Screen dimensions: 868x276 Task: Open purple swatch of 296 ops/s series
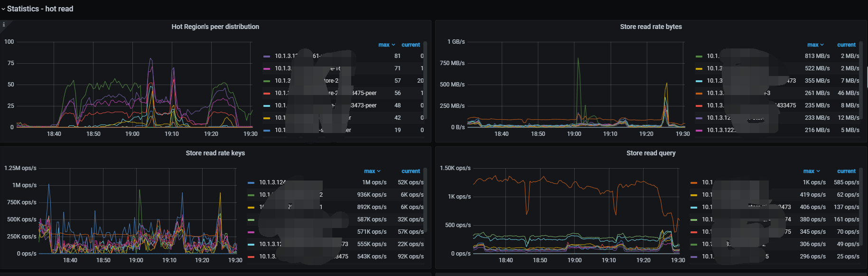coord(694,257)
